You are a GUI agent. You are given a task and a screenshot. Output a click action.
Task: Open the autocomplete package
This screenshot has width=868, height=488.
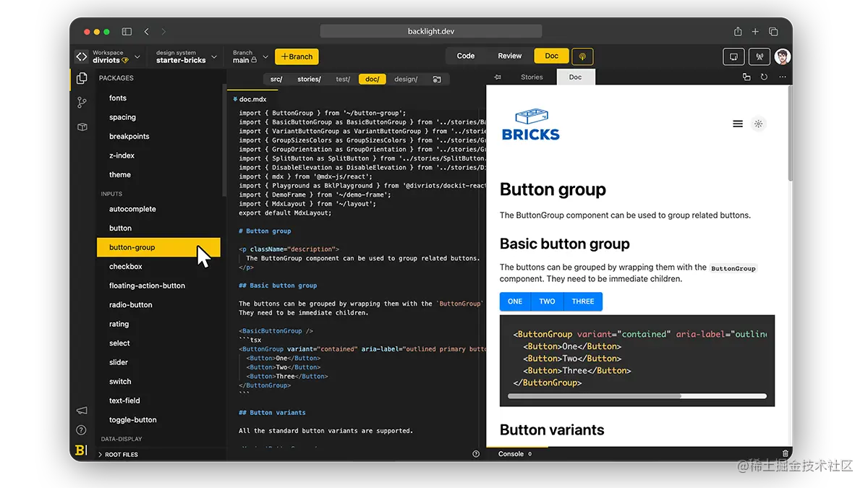click(132, 209)
